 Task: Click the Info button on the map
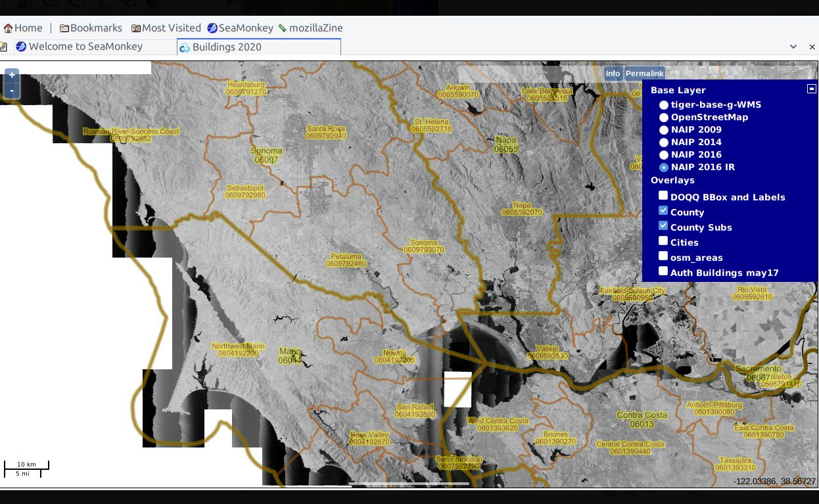coord(613,74)
